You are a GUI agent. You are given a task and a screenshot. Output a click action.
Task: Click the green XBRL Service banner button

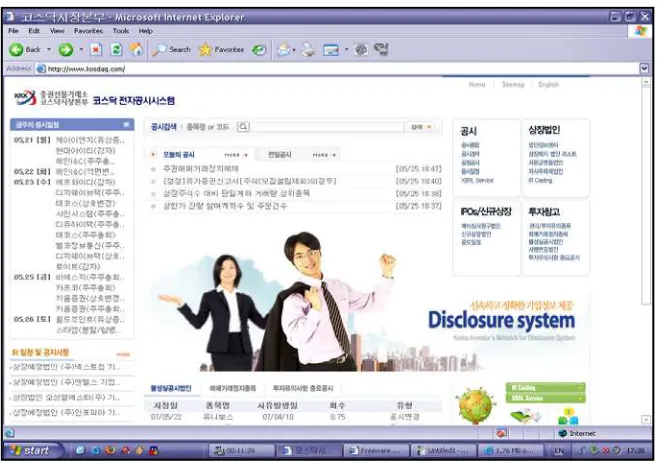pos(545,398)
